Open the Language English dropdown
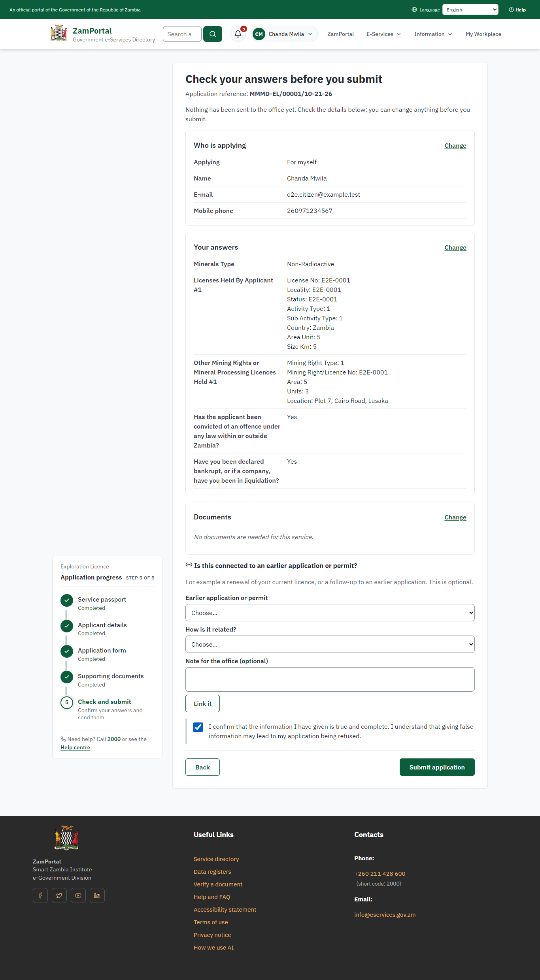 (x=470, y=9)
